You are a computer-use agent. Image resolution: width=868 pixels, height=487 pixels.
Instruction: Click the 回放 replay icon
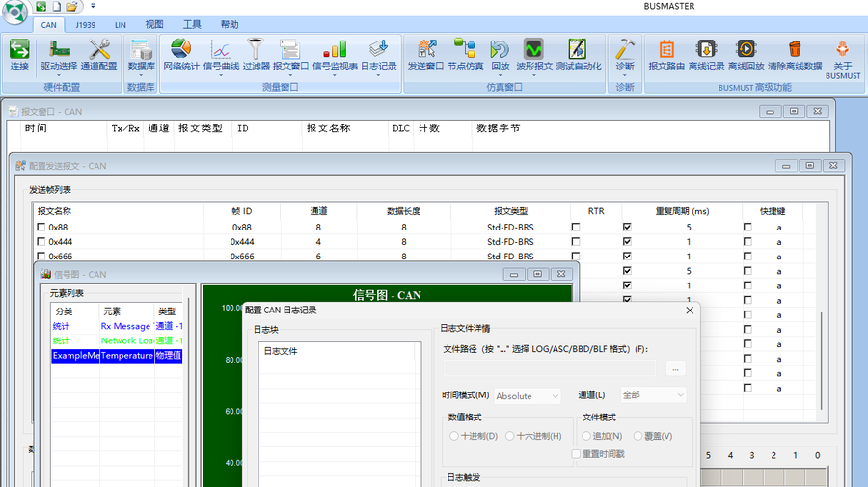pyautogui.click(x=500, y=50)
